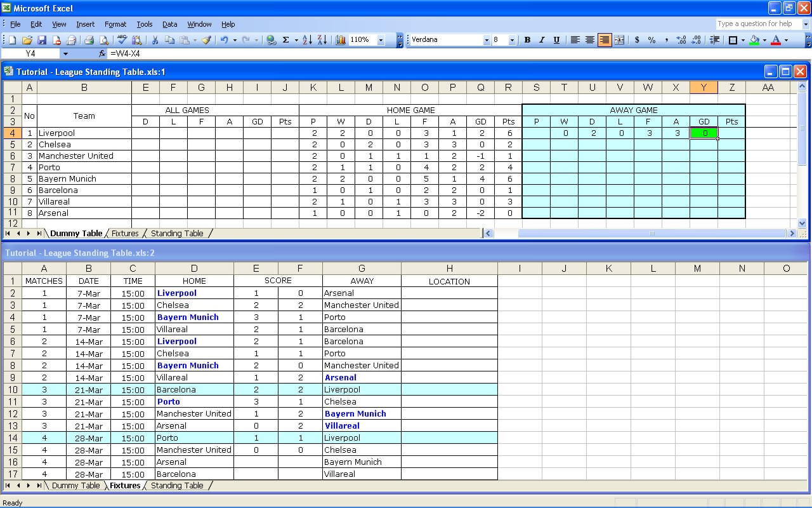Select Bayern Munich home cell on 7-Mar
This screenshot has width=812, height=508.
pos(194,317)
